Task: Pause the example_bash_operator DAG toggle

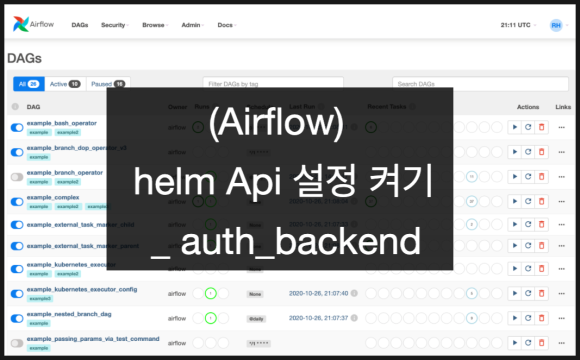Action: [17, 128]
